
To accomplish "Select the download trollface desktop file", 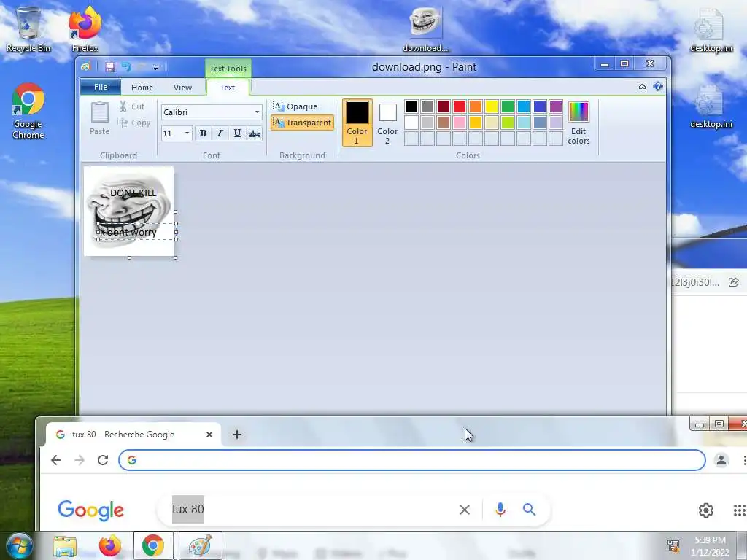I will click(x=426, y=29).
